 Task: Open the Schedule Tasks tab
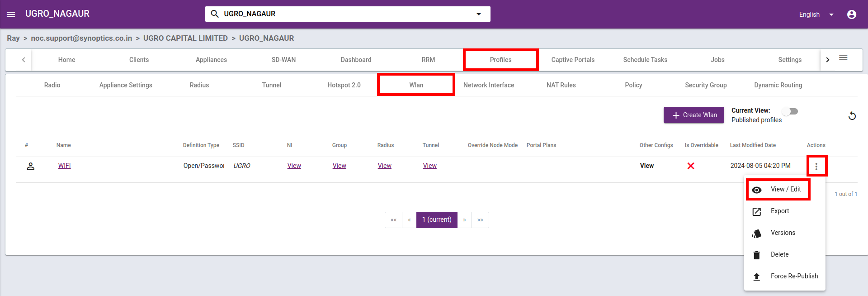pyautogui.click(x=646, y=60)
